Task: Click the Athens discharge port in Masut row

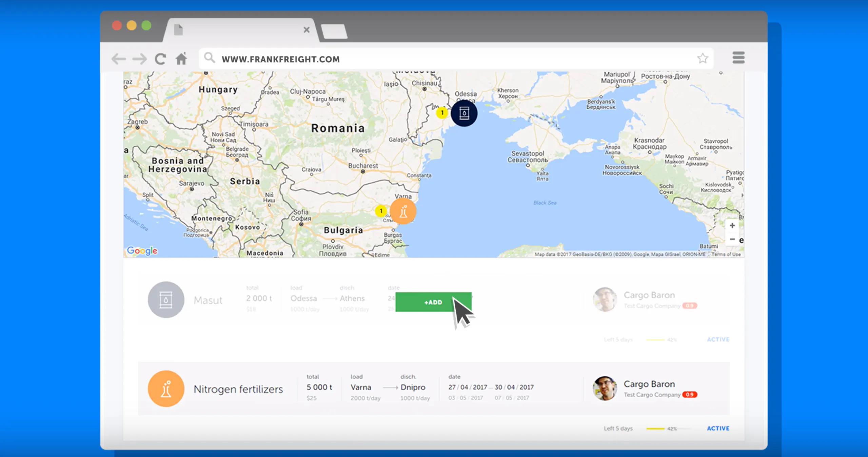Action: coord(352,298)
